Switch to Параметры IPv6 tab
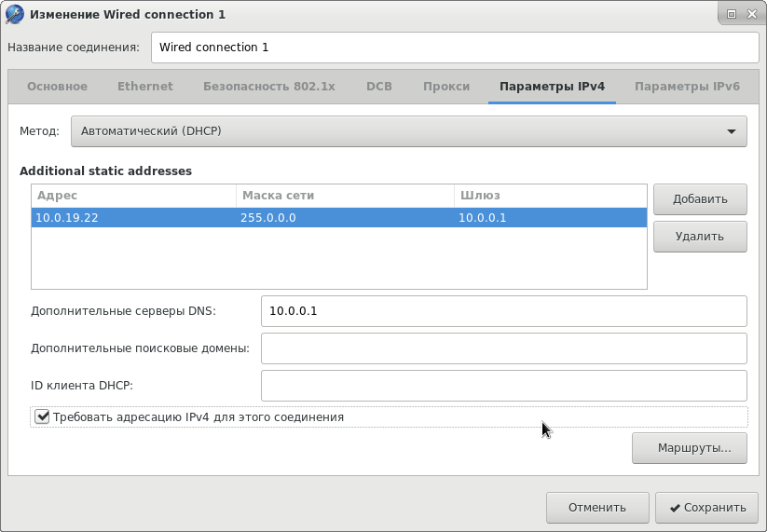Screen dimensions: 767x532 687,86
